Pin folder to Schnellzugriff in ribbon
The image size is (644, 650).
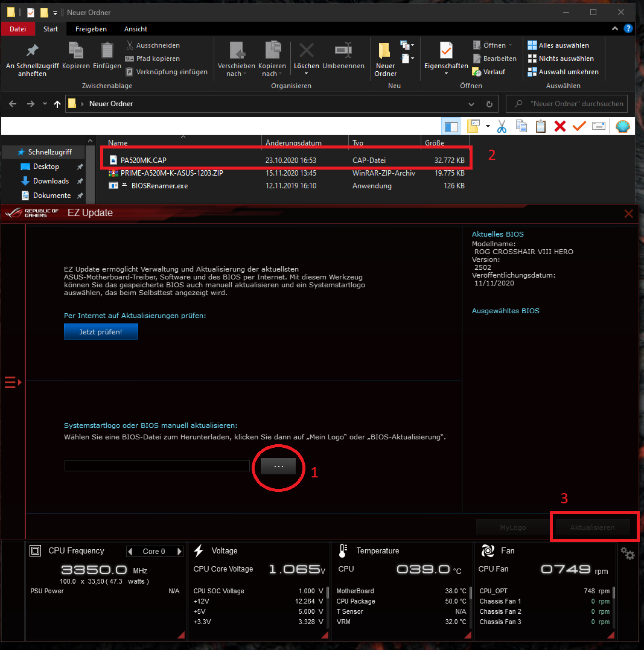32,60
